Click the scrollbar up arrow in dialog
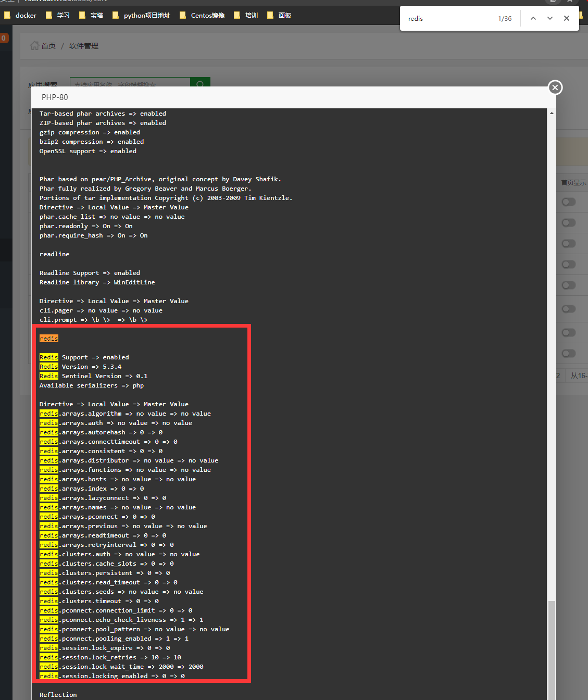Image resolution: width=588 pixels, height=700 pixels. [x=552, y=113]
